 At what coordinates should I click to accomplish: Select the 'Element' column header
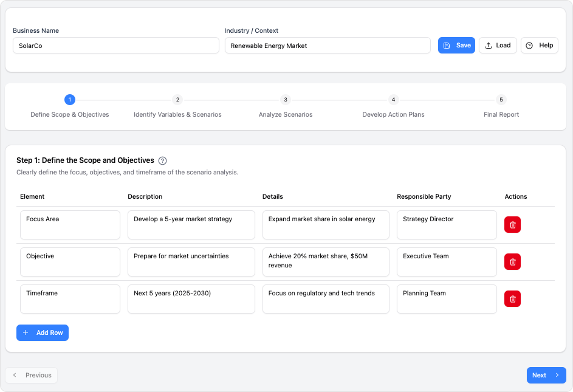[x=32, y=197]
